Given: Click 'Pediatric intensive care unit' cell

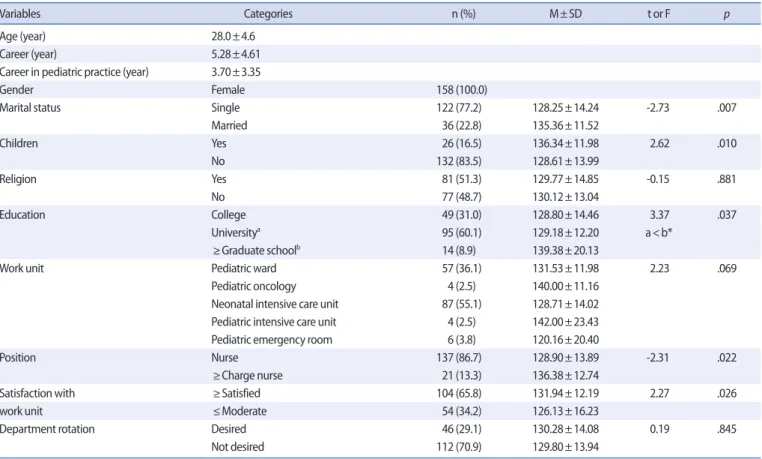Looking at the screenshot, I should [274, 322].
